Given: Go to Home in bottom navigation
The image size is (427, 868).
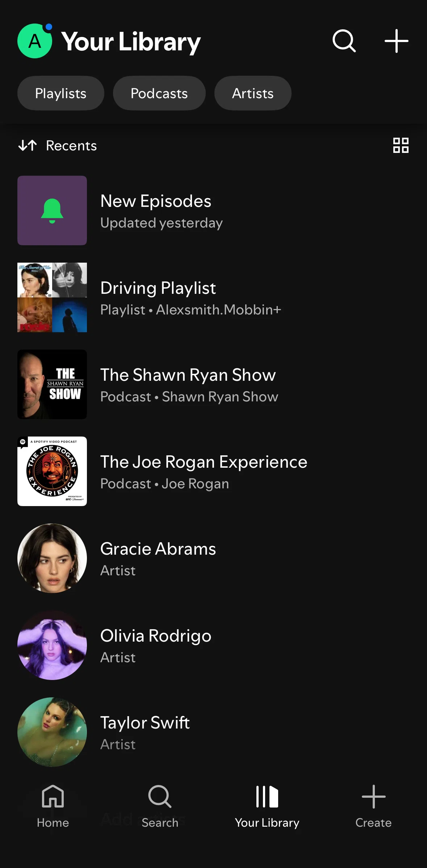Looking at the screenshot, I should 53,807.
